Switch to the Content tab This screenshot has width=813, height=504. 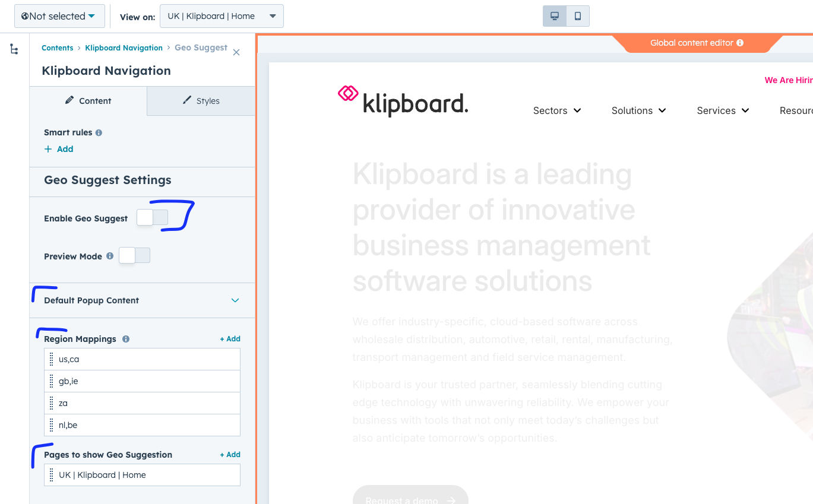pos(88,101)
